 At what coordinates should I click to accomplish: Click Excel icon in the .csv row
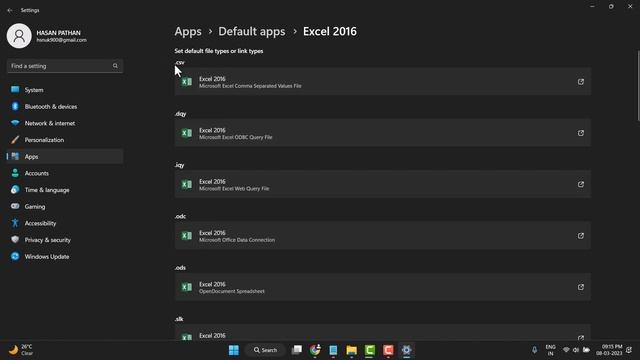[x=187, y=82]
